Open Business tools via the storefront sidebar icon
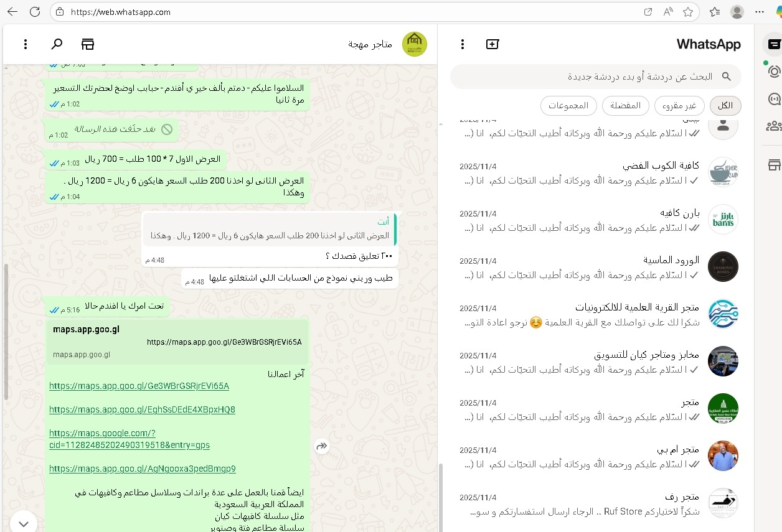The image size is (782, 532). coord(774,164)
